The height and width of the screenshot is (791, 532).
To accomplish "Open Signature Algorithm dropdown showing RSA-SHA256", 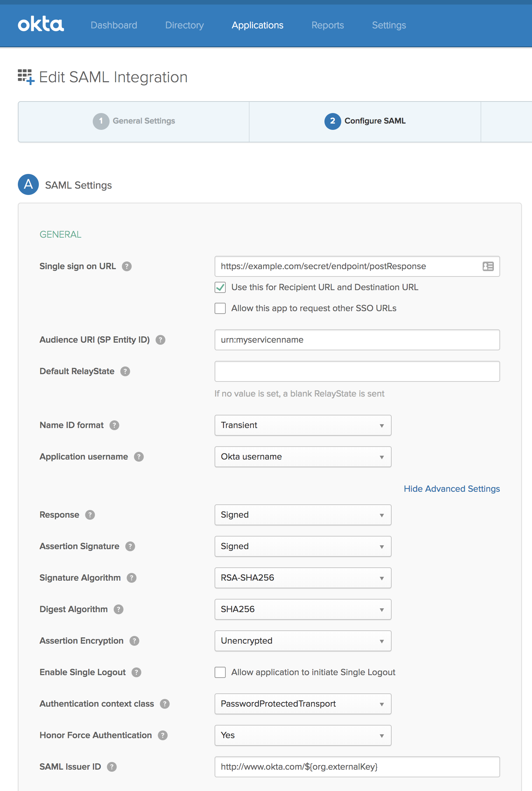I will [303, 578].
